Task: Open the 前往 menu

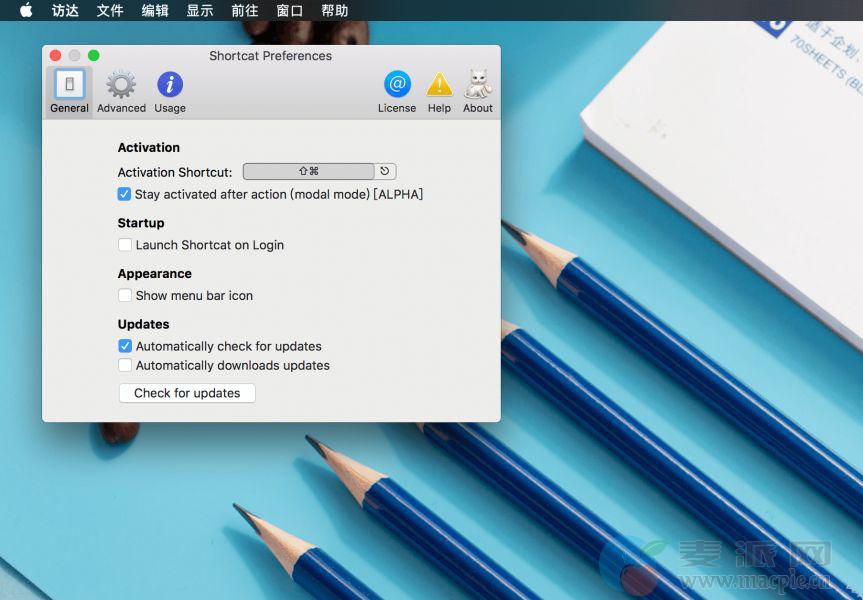Action: click(244, 11)
